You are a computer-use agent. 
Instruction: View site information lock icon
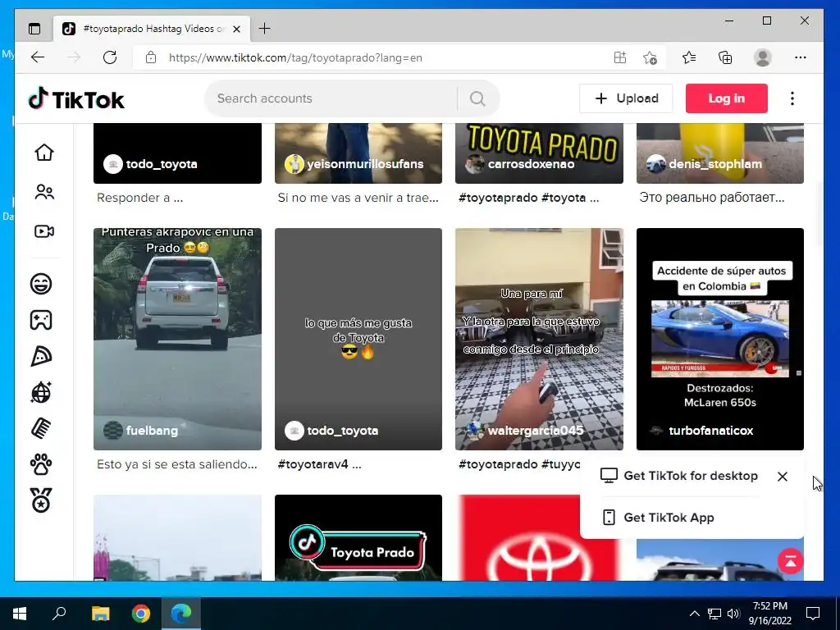click(151, 57)
